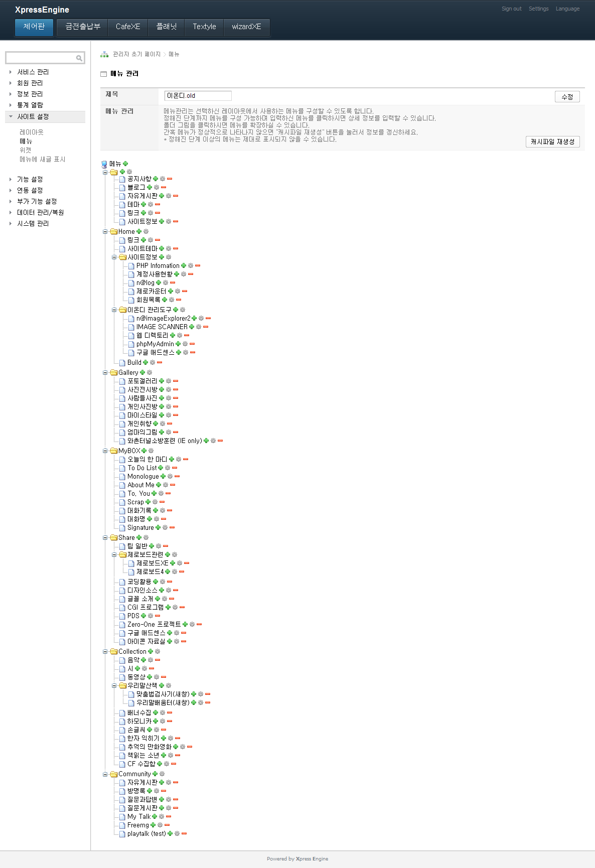Open gear settings for Freemg

pyautogui.click(x=160, y=825)
